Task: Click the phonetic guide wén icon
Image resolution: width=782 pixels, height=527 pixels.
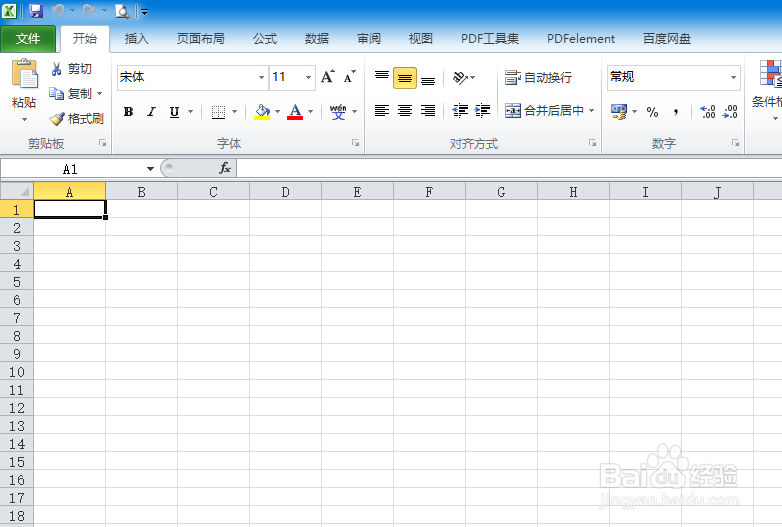Action: [x=338, y=112]
